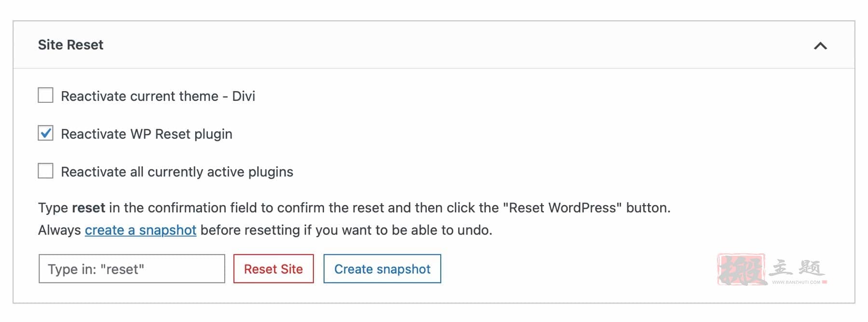Select the Reactivate current theme - Divi label

(x=158, y=96)
